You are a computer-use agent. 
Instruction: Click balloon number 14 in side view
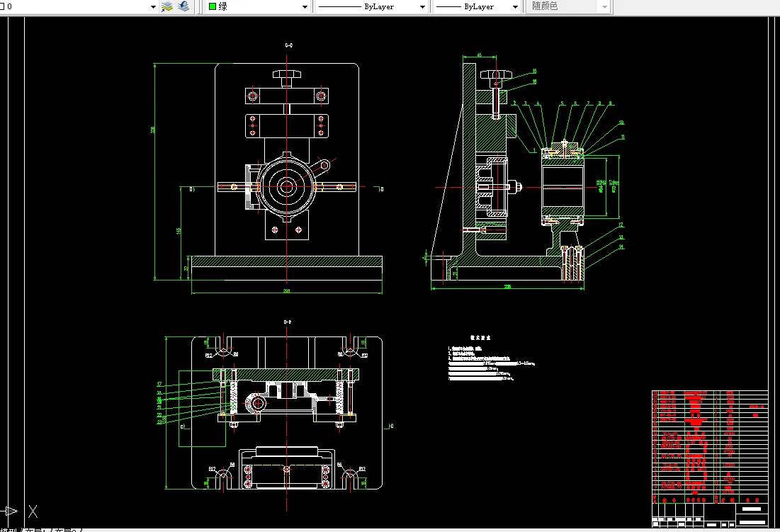[x=621, y=247]
